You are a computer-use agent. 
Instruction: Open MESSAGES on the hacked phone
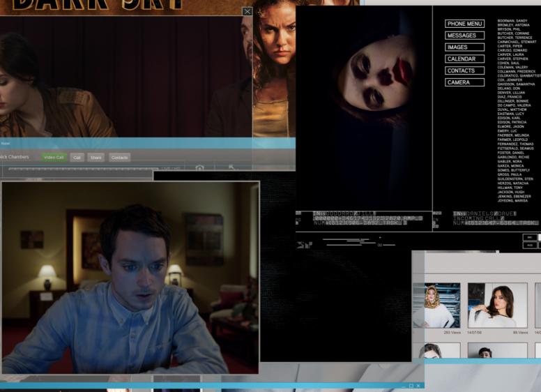coord(464,36)
